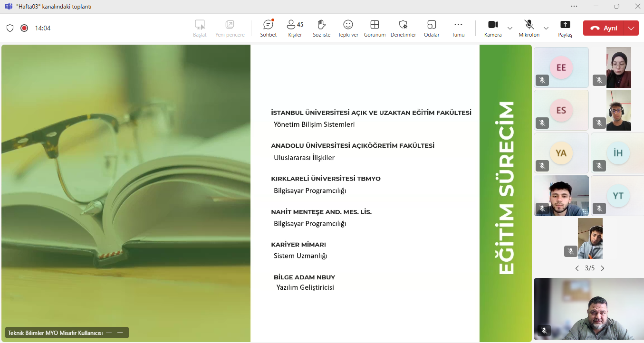Click the recording indicator icon
The height and width of the screenshot is (343, 644).
click(x=24, y=28)
